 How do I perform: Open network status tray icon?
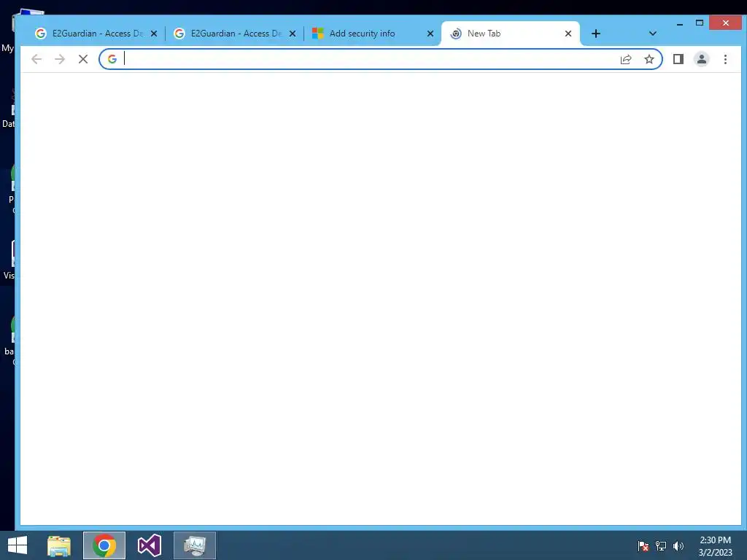point(661,546)
